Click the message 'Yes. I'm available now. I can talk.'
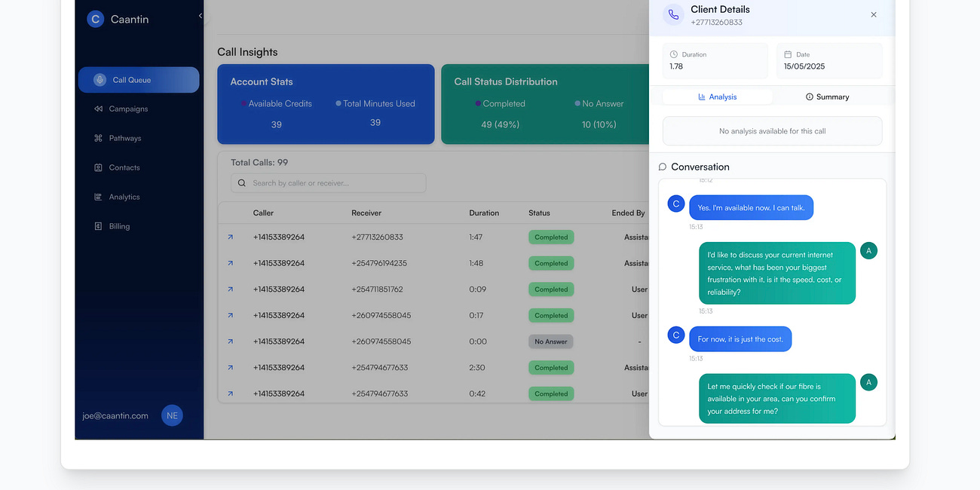This screenshot has width=980, height=490. click(751, 207)
